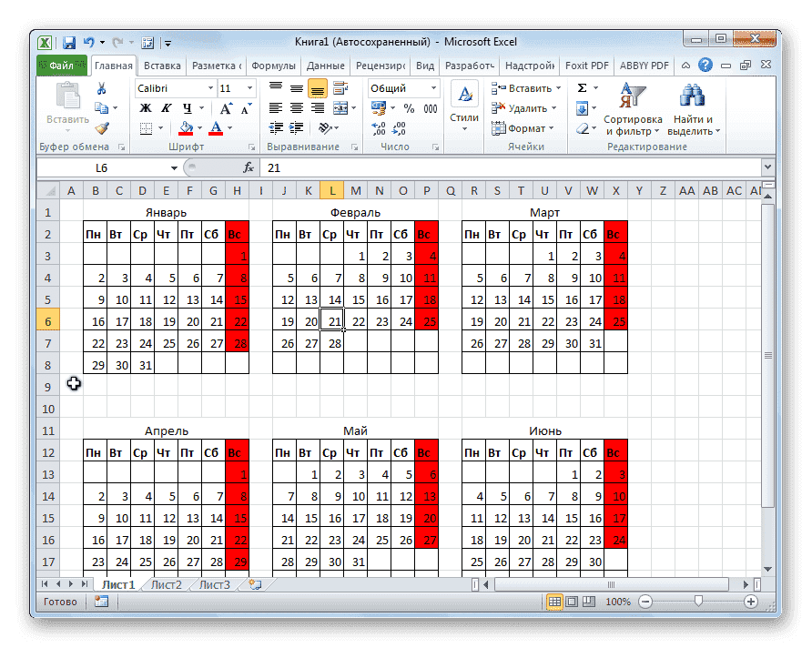Screen dimensions: 812x648
Task: Switch to sheet Лист2
Action: point(166,585)
